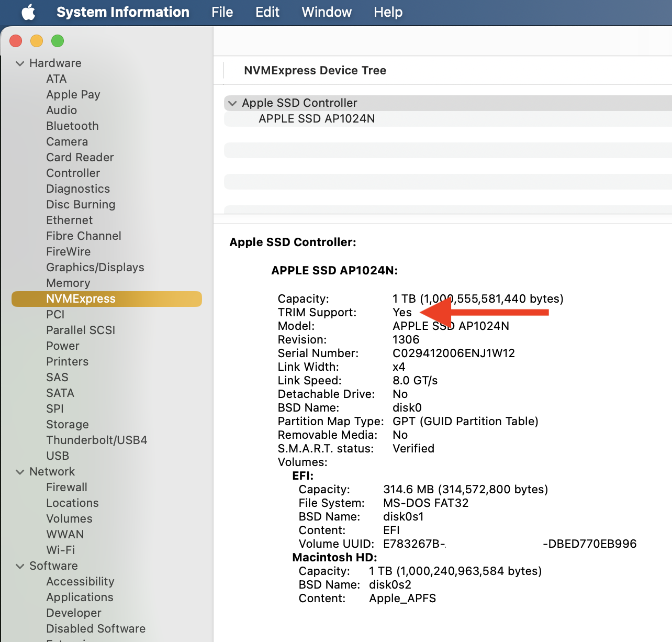Select Memory in the sidebar
Screen dimensions: 672x642
[68, 283]
